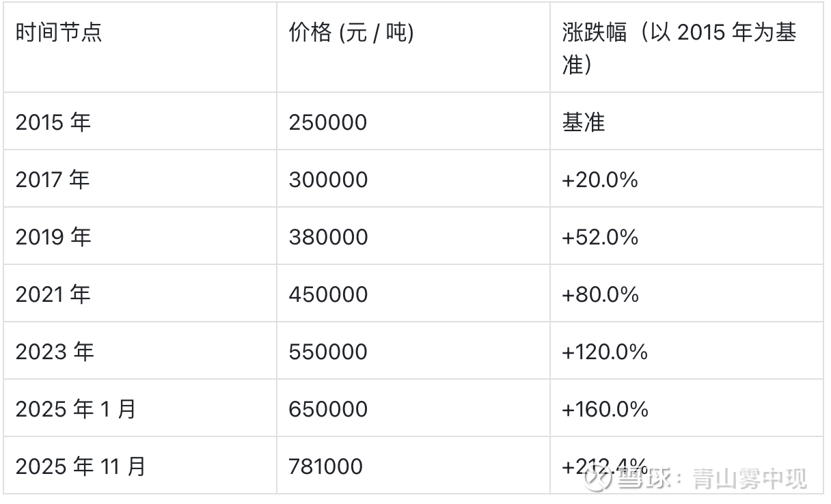Select the 781000 price cell
This screenshot has width=831, height=504.
325,466
